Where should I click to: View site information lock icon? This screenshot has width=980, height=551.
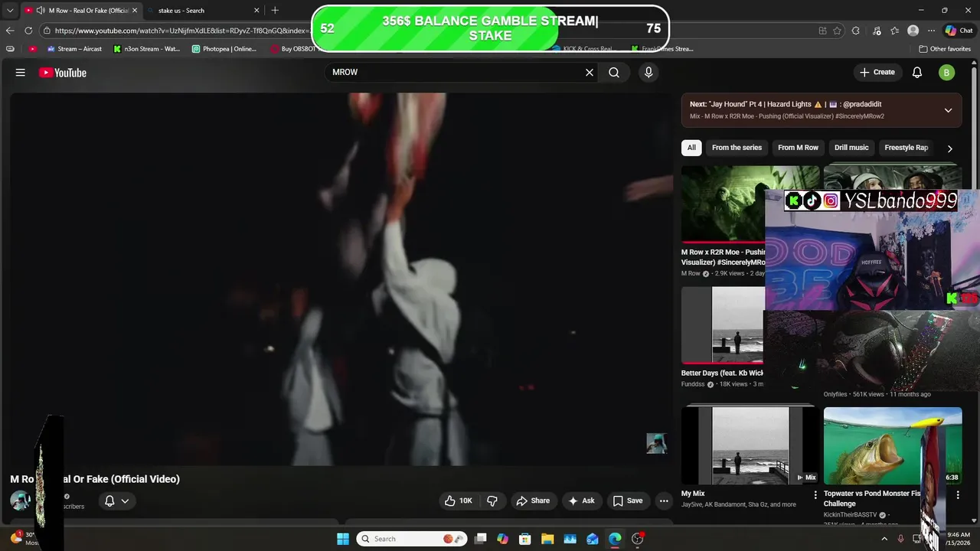coord(47,31)
